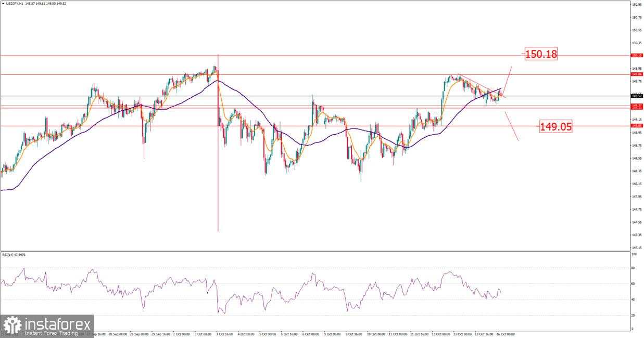The height and width of the screenshot is (338, 644).
Task: Select the RSI(14) 47.9976 indicator label
Action: 14,255
